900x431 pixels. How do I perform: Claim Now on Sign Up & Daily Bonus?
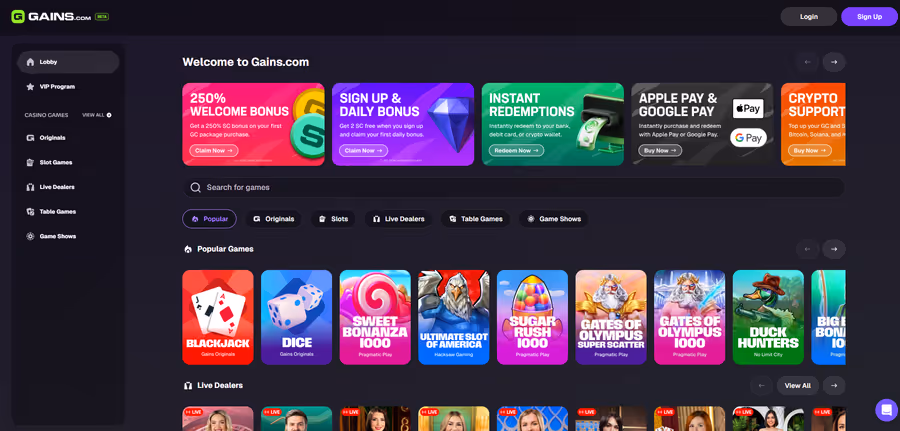click(363, 150)
